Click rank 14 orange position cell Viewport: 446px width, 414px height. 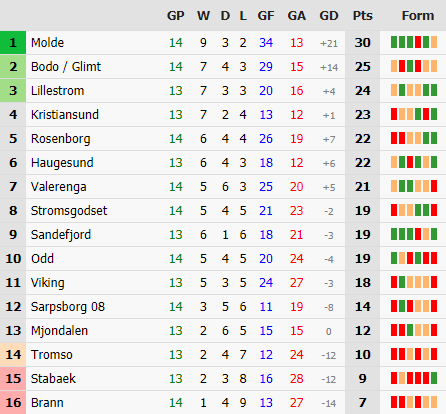[13, 355]
